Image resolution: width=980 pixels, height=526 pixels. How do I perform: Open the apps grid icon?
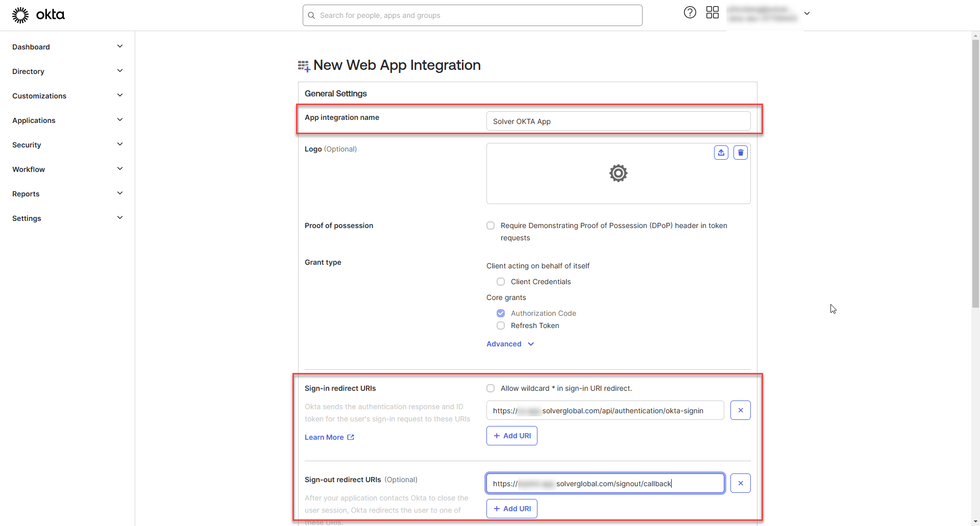click(712, 13)
